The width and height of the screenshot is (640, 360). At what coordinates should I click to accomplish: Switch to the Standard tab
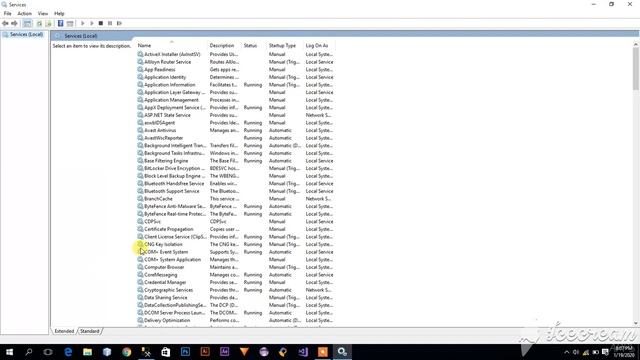tap(90, 331)
